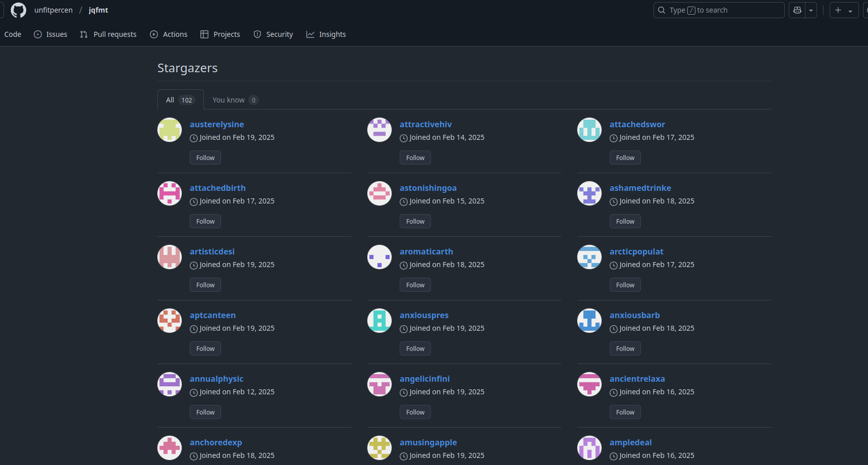The image size is (868, 465).
Task: Open GitHub Copilot chat
Action: pyautogui.click(x=796, y=10)
